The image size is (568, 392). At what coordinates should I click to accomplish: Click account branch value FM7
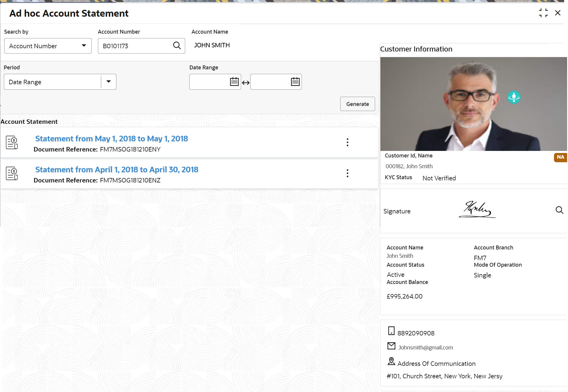tap(480, 258)
